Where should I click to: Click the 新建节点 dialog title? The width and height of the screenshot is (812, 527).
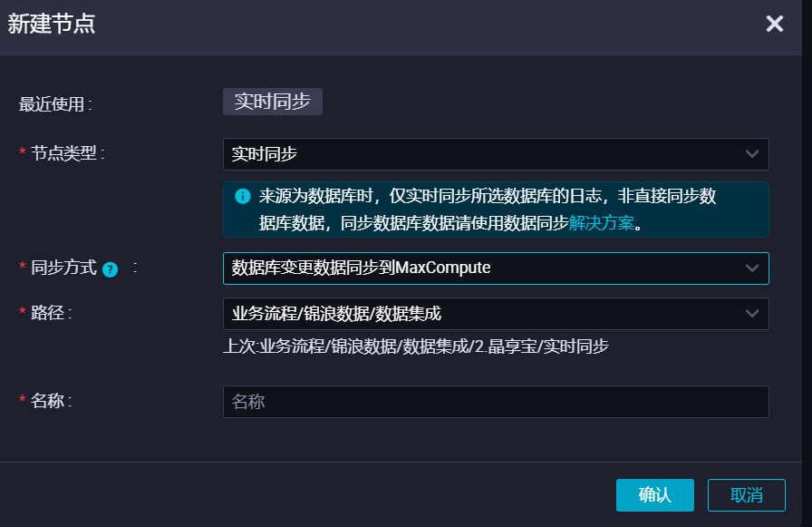coord(52,24)
